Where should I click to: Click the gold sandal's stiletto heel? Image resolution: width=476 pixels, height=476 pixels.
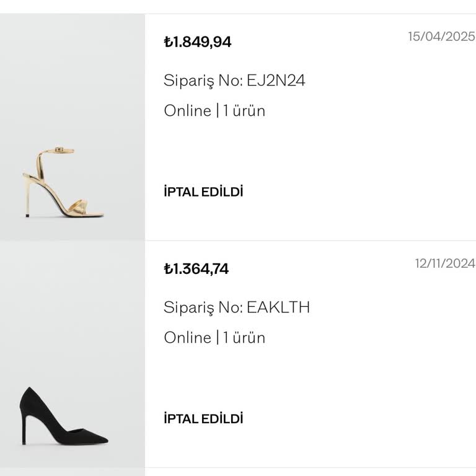tap(27, 197)
